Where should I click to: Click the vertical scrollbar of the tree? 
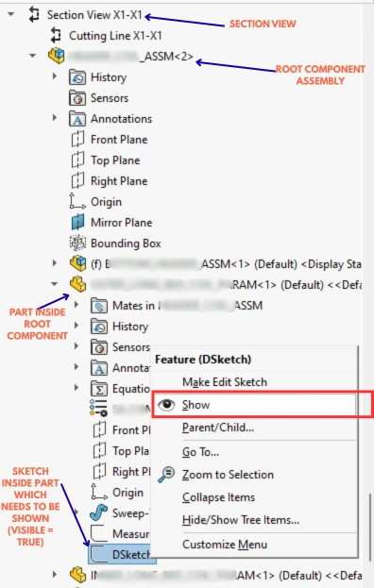click(x=370, y=527)
